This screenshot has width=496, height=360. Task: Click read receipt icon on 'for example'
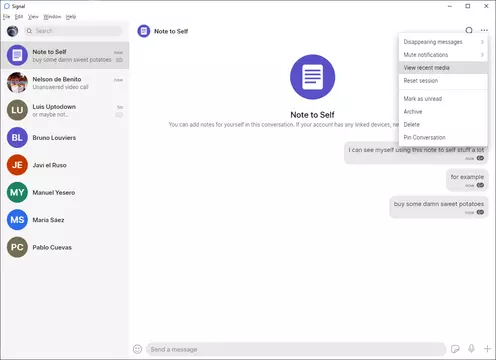coord(480,185)
